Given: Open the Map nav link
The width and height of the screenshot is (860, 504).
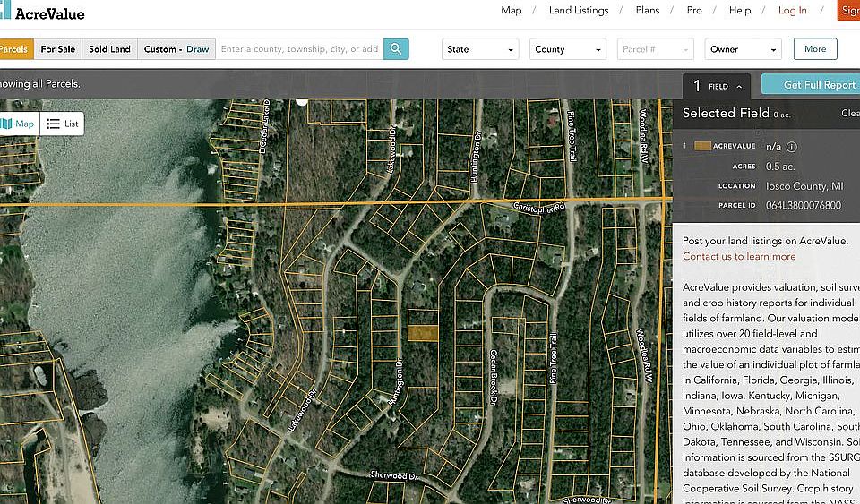Looking at the screenshot, I should (x=512, y=11).
